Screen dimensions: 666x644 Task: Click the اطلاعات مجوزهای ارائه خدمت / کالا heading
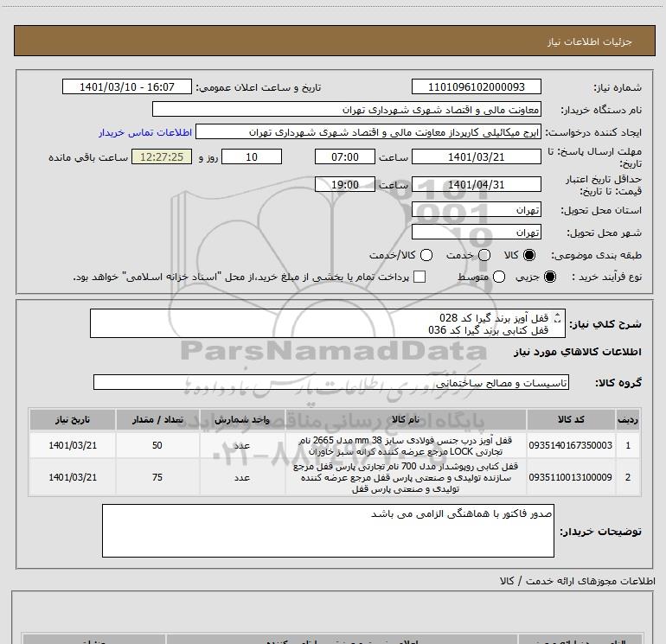point(577,581)
